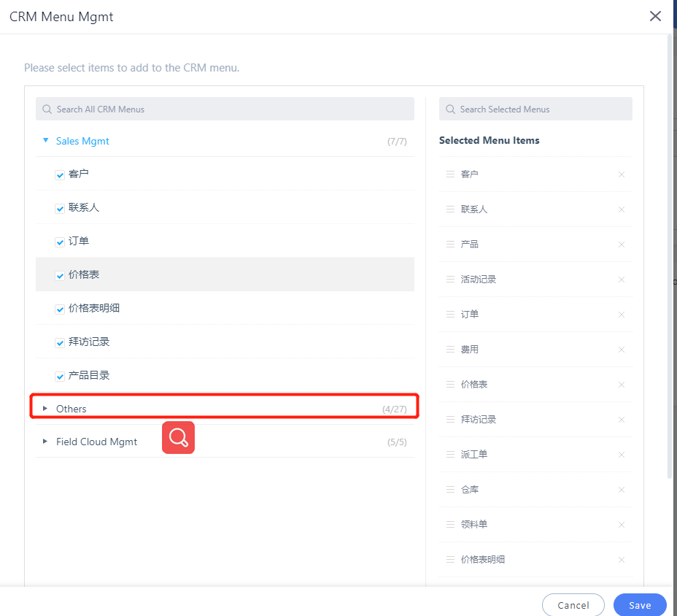Select the 领料单 text in selected items
Image resolution: width=677 pixels, height=616 pixels.
pyautogui.click(x=474, y=524)
